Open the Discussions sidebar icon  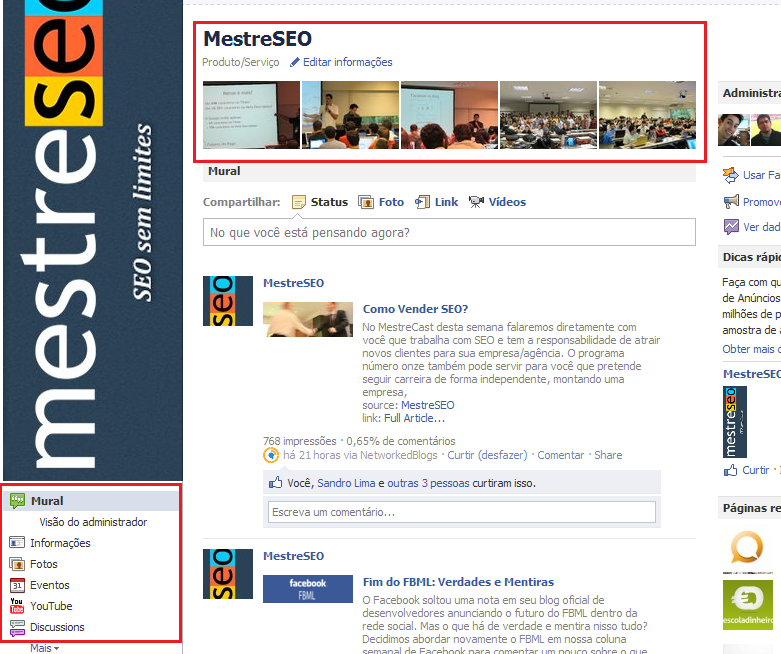17,627
